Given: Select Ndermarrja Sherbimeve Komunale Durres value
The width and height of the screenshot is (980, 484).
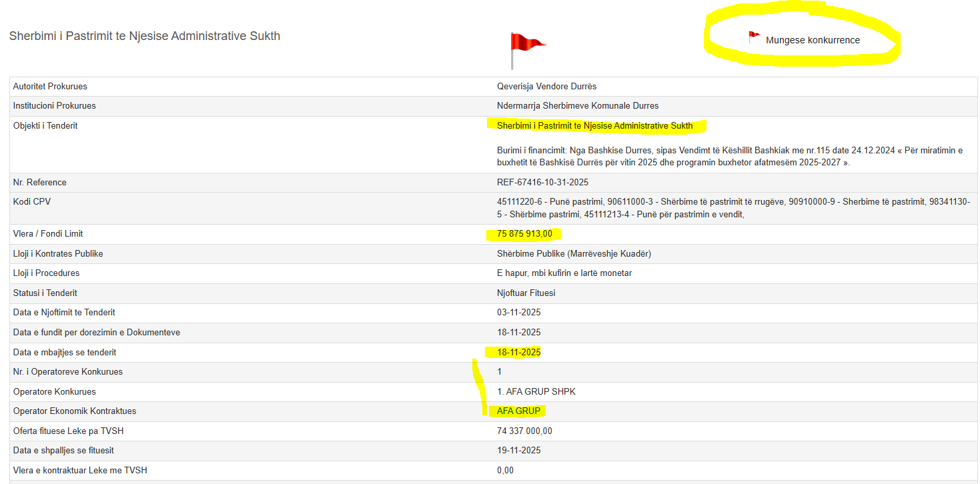Looking at the screenshot, I should pyautogui.click(x=577, y=105).
